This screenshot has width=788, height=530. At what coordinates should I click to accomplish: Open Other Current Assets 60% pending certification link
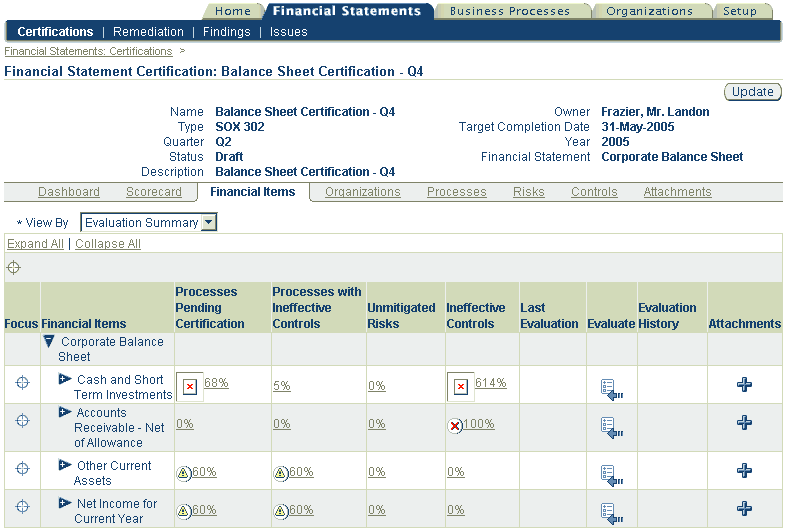click(x=204, y=472)
